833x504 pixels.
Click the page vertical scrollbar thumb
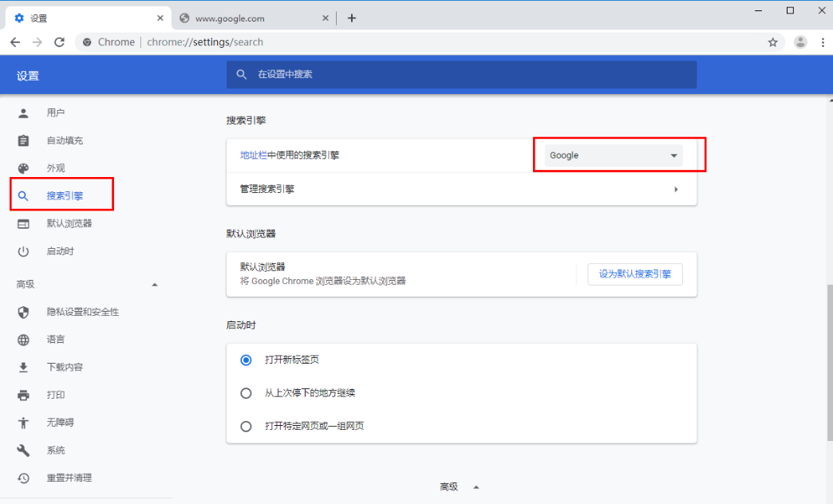[x=830, y=362]
